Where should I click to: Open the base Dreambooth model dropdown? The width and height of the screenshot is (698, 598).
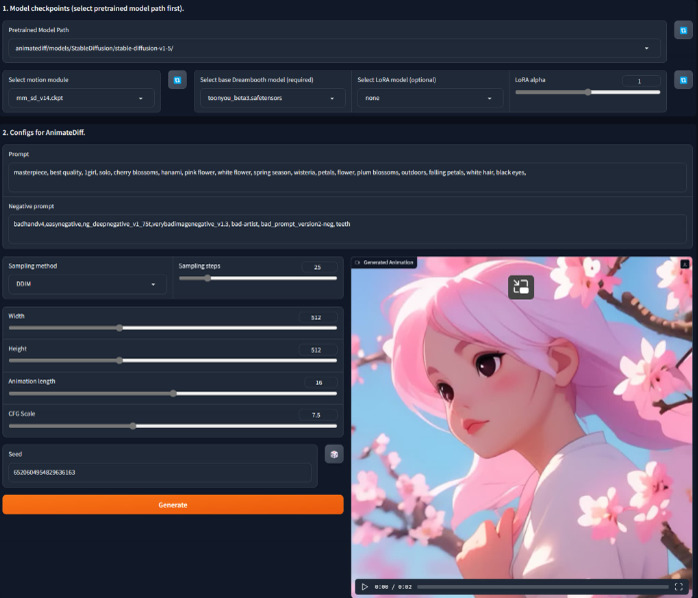(x=272, y=99)
